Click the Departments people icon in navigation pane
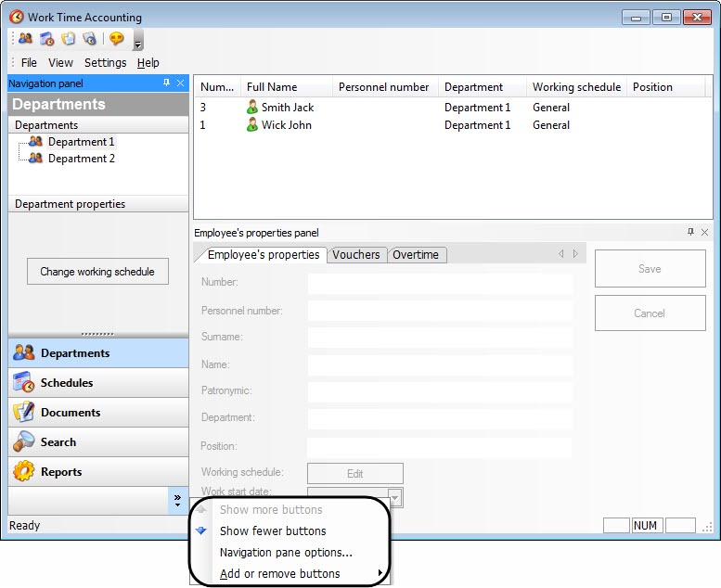 pyautogui.click(x=23, y=352)
